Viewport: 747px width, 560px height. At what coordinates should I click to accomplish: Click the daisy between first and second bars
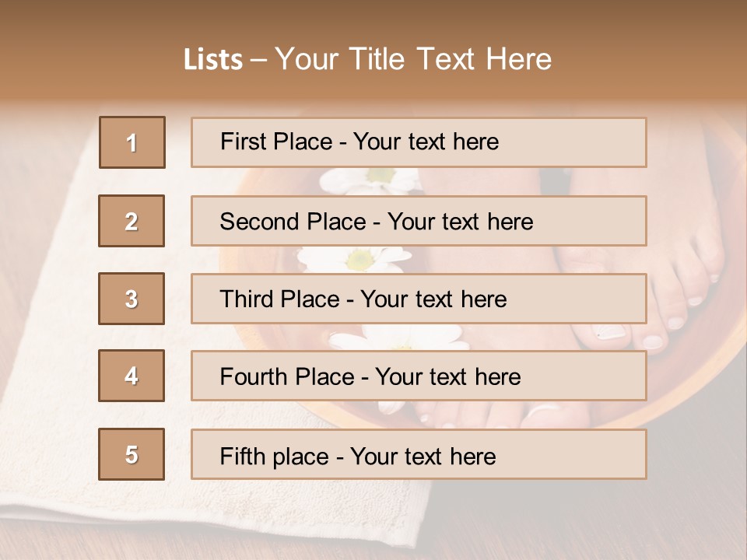coord(373,180)
